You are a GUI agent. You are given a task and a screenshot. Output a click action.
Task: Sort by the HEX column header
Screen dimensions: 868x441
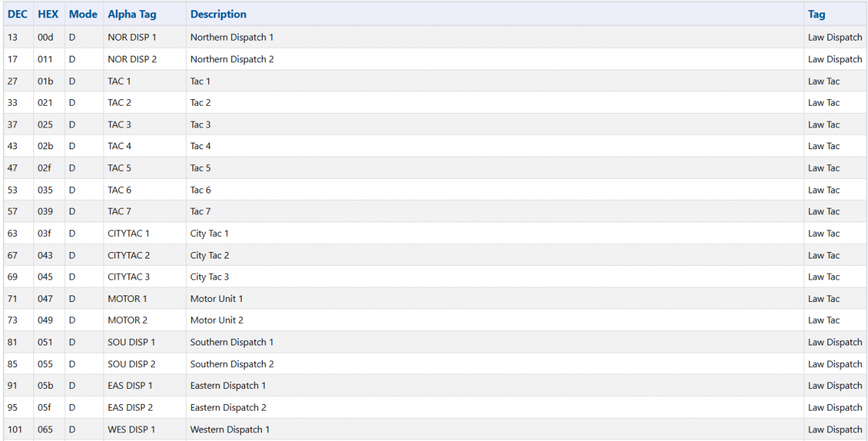pyautogui.click(x=48, y=14)
